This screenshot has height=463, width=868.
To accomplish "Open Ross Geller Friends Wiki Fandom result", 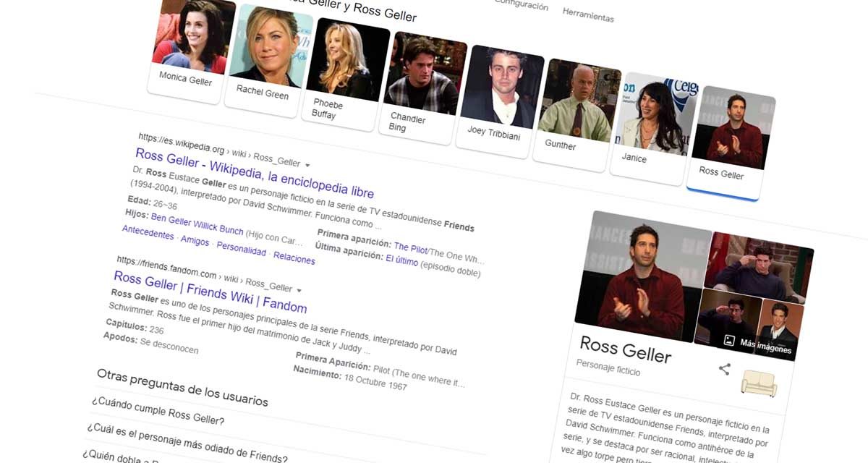I will 210,292.
